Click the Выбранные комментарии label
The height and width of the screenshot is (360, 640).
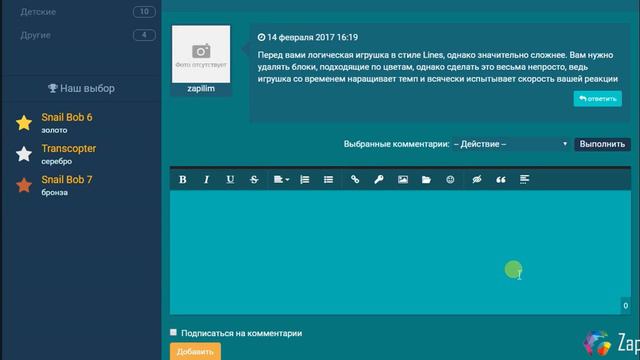[396, 144]
